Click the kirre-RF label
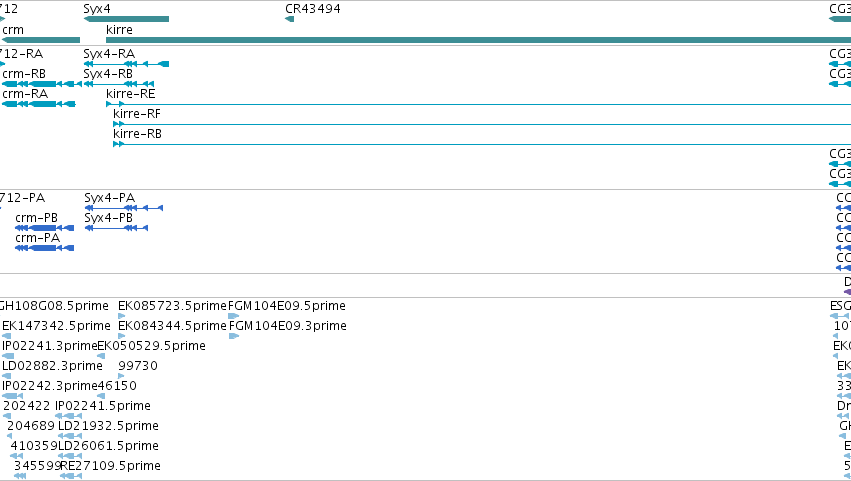The image size is (851, 481). pyautogui.click(x=137, y=114)
